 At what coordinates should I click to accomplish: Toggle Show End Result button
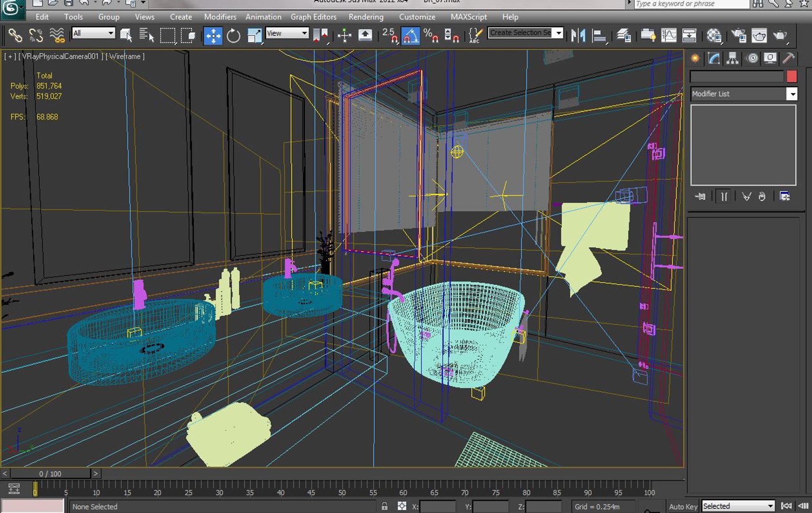coord(724,196)
